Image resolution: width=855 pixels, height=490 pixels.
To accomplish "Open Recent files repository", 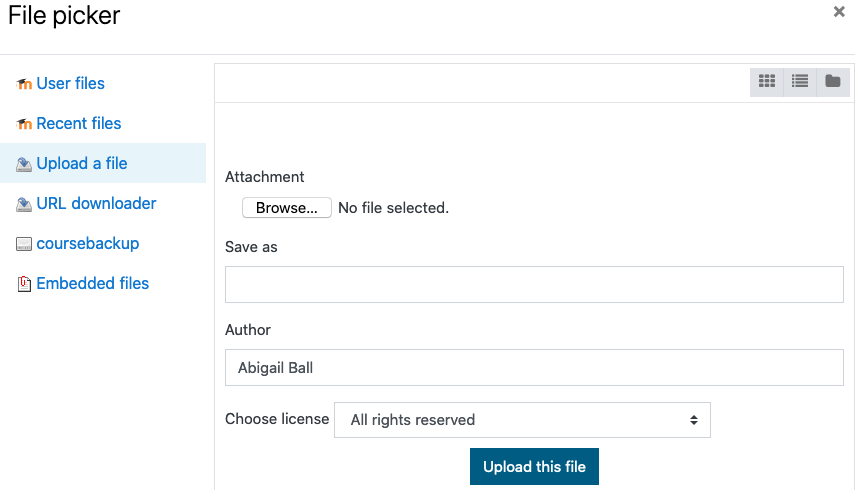I will [79, 124].
